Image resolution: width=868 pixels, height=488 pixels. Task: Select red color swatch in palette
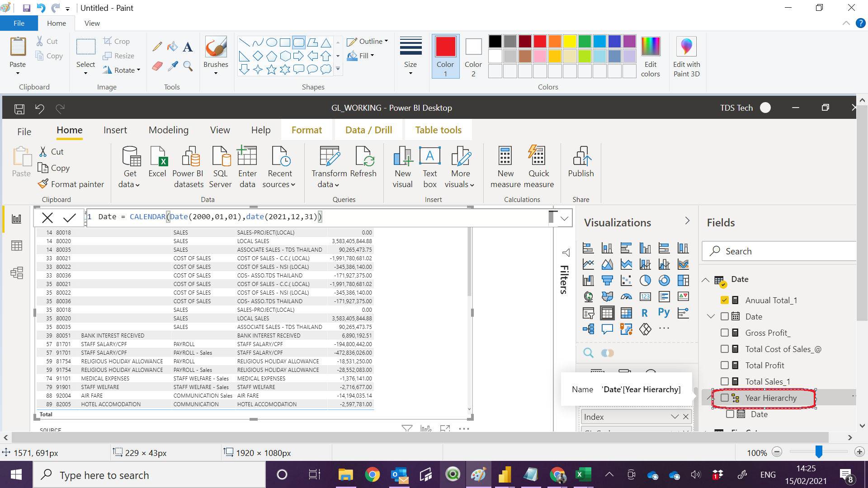coord(539,41)
